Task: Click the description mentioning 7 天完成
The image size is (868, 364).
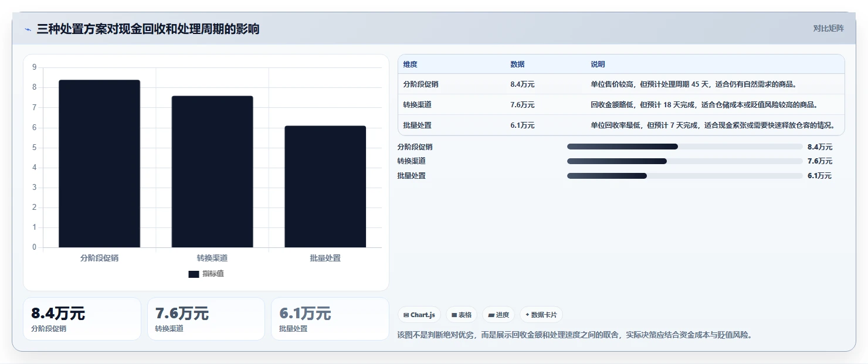Action: pyautogui.click(x=713, y=125)
